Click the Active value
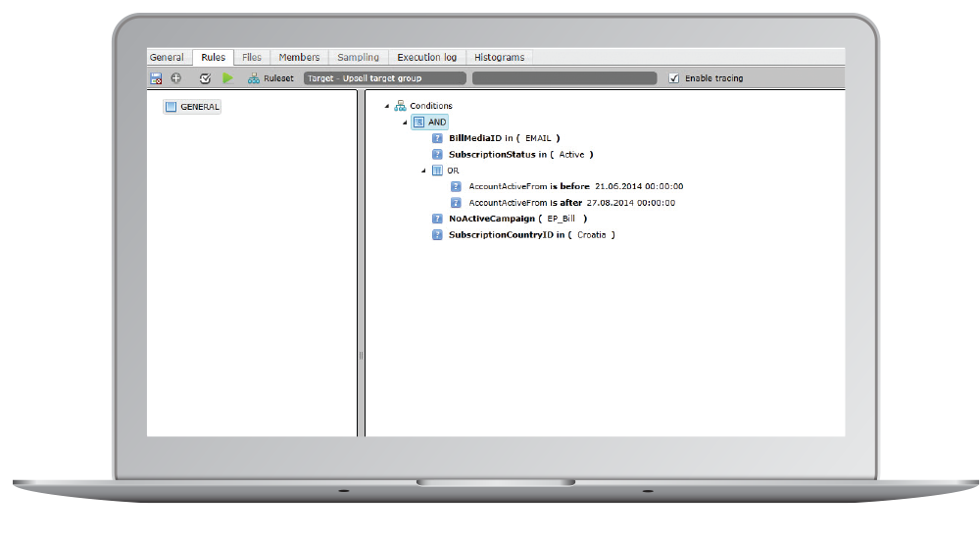Screen dimensions: 980x540 click(x=572, y=155)
